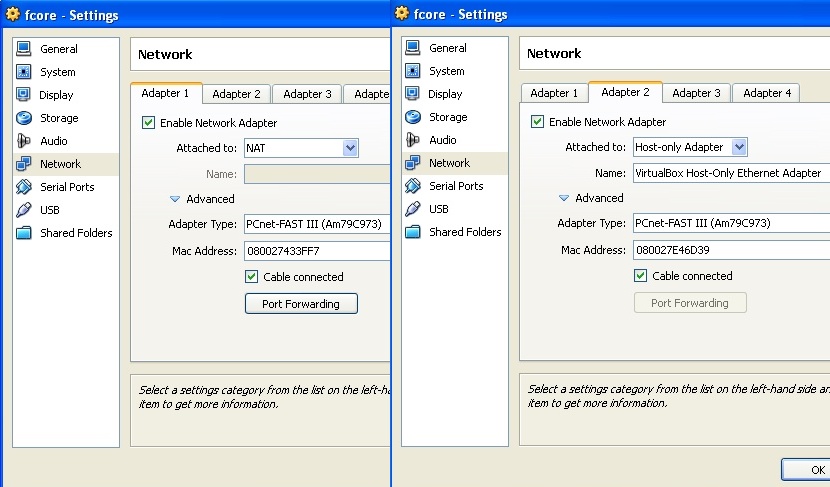Click Port Forwarding button in left window
Screen dimensions: 830x487
tap(301, 304)
